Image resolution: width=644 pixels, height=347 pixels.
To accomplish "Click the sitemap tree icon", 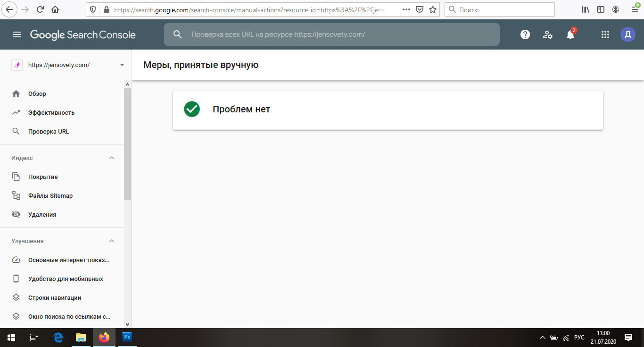I will coord(16,195).
